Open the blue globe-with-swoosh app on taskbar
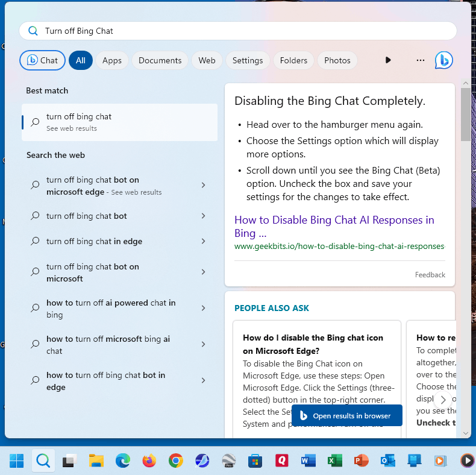476x475 pixels. point(202,461)
